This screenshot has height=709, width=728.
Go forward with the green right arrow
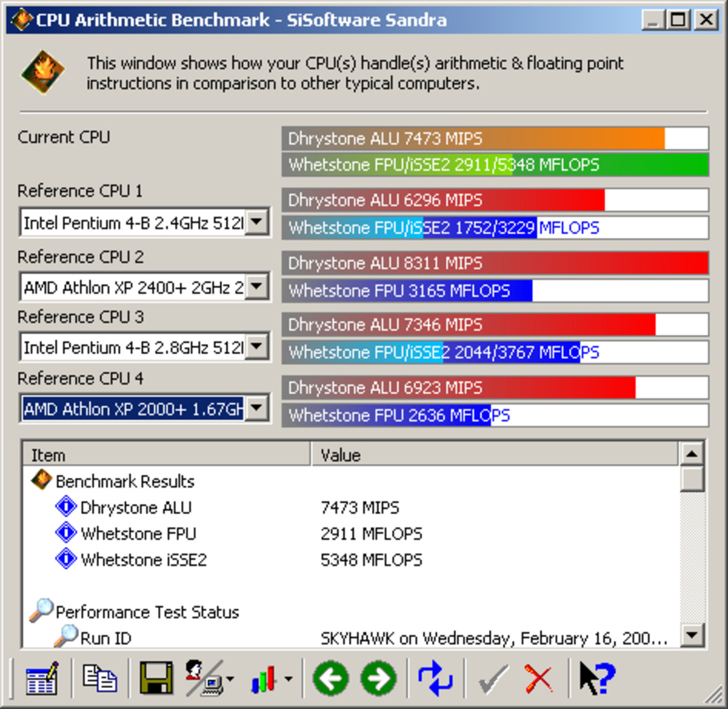[x=378, y=679]
